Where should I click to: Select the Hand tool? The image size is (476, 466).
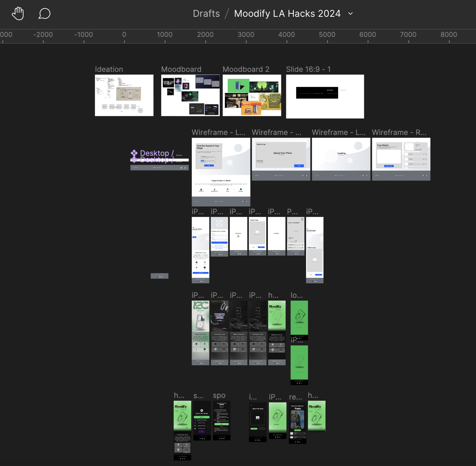pos(18,14)
